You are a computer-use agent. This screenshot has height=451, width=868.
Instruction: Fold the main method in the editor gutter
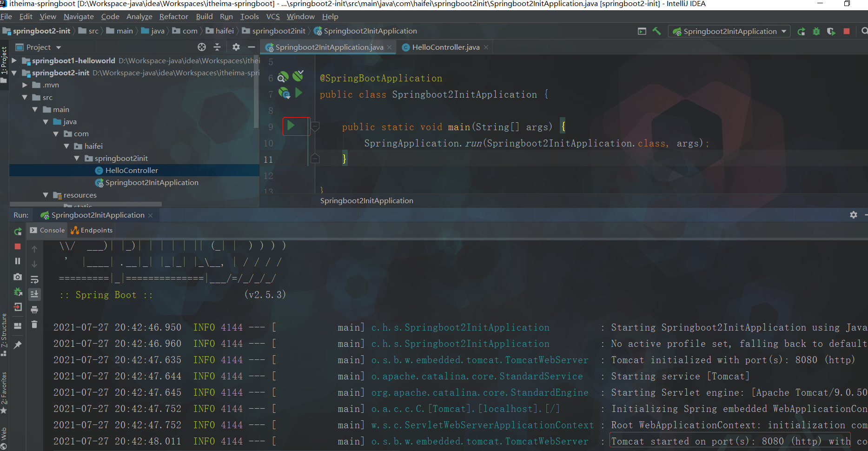click(315, 126)
